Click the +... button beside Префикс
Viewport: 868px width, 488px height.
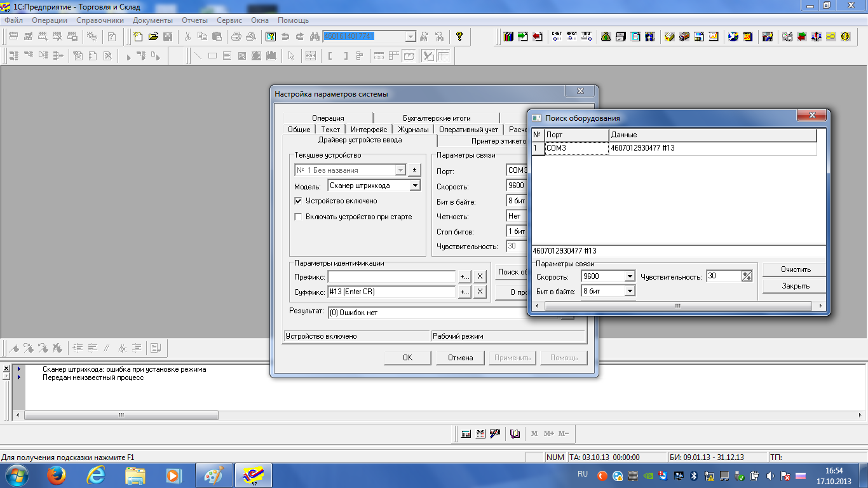coord(464,276)
